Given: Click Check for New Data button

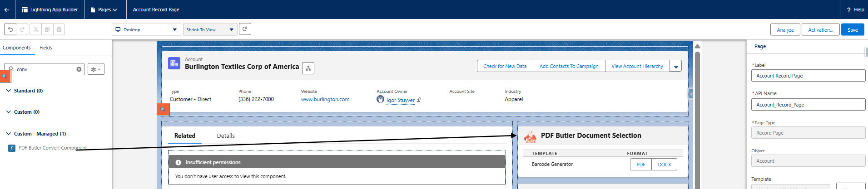Looking at the screenshot, I should (505, 66).
